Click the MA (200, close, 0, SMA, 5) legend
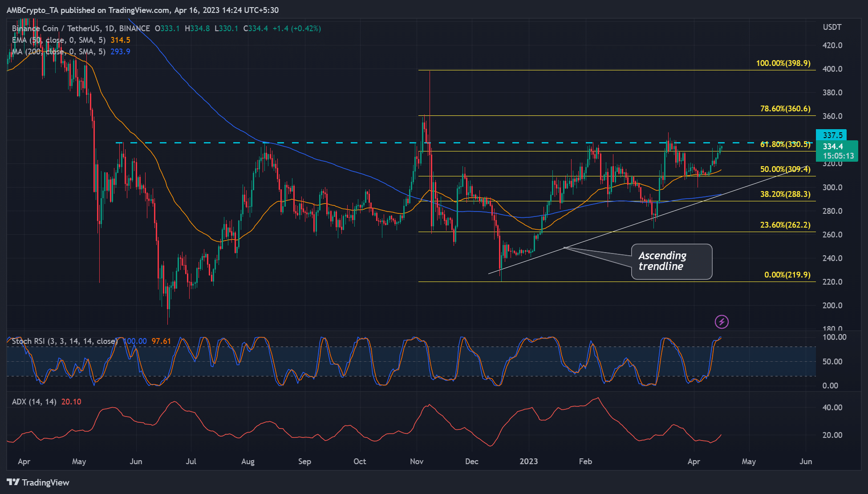 59,52
